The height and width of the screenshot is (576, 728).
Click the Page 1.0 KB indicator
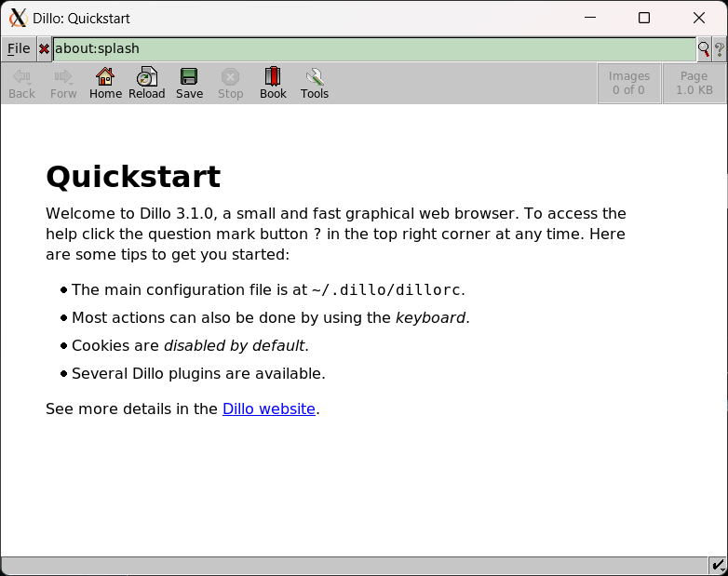click(x=694, y=84)
